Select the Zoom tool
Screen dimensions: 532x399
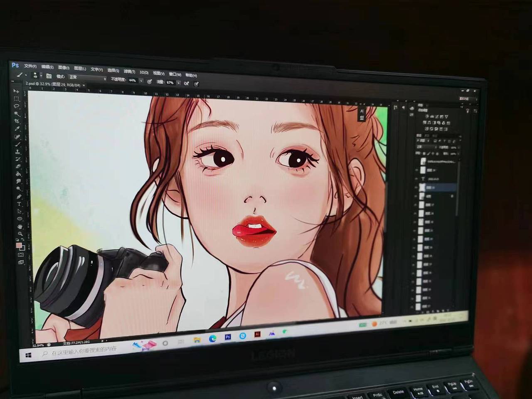pyautogui.click(x=20, y=234)
